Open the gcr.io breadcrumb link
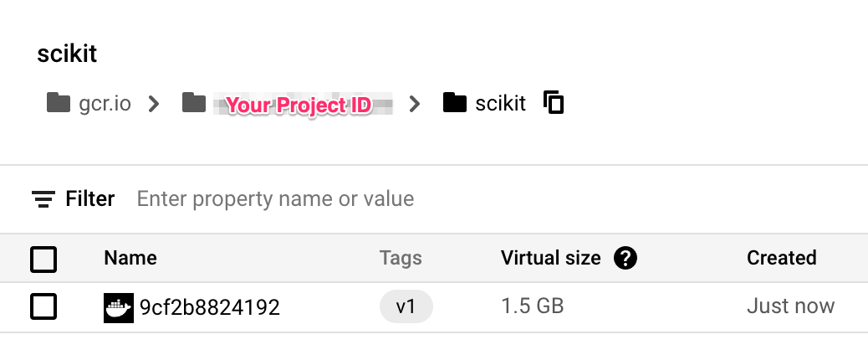868x360 pixels. click(105, 104)
